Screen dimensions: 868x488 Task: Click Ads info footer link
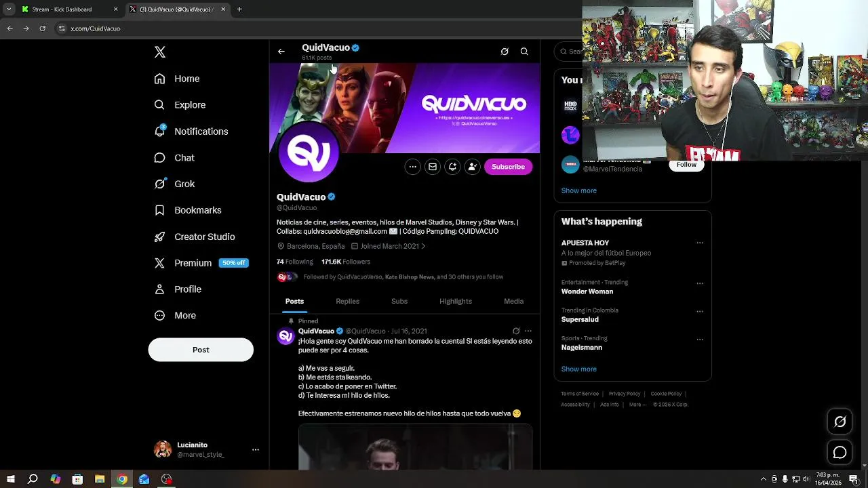click(610, 405)
